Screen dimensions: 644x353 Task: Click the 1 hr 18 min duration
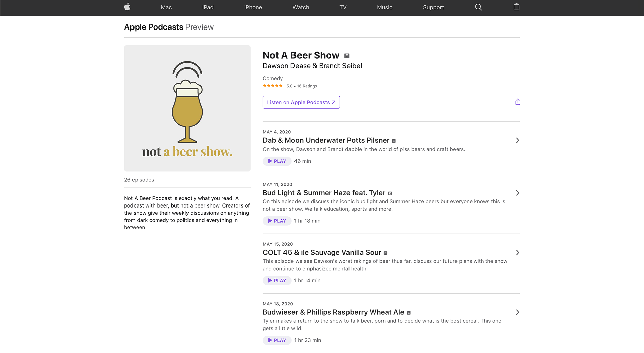tap(307, 221)
